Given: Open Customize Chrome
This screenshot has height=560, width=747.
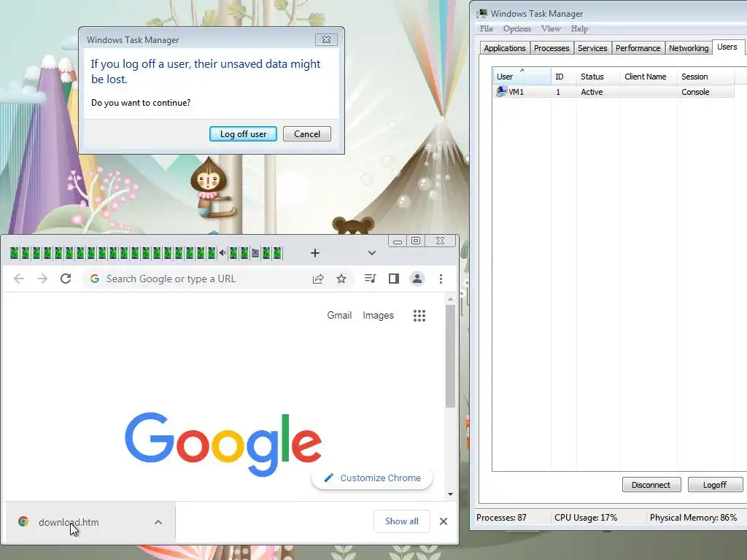Looking at the screenshot, I should pos(371,478).
